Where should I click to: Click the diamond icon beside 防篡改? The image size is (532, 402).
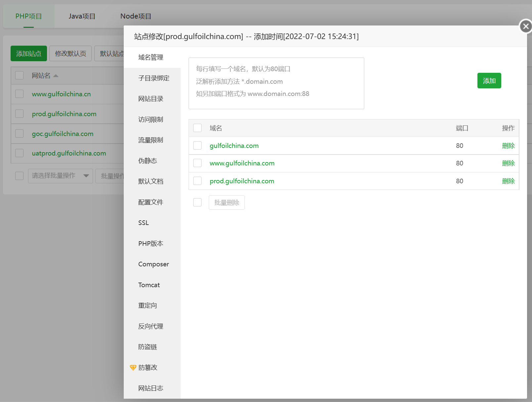pyautogui.click(x=133, y=368)
